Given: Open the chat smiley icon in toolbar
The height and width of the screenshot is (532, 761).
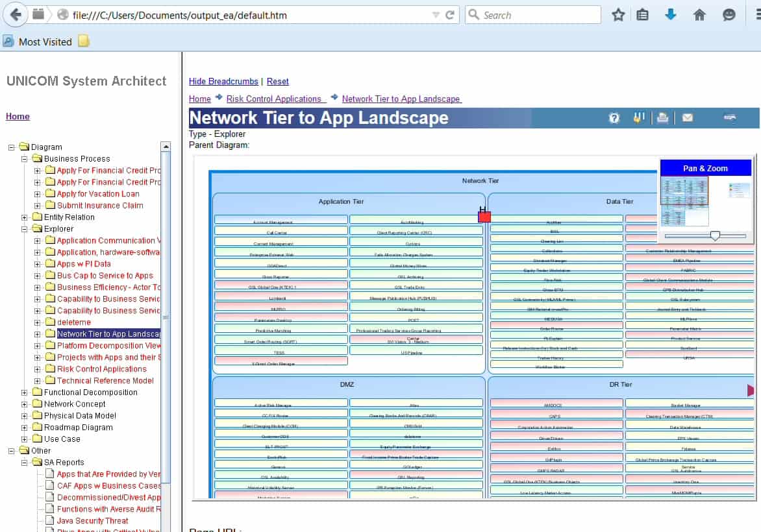Looking at the screenshot, I should (729, 15).
